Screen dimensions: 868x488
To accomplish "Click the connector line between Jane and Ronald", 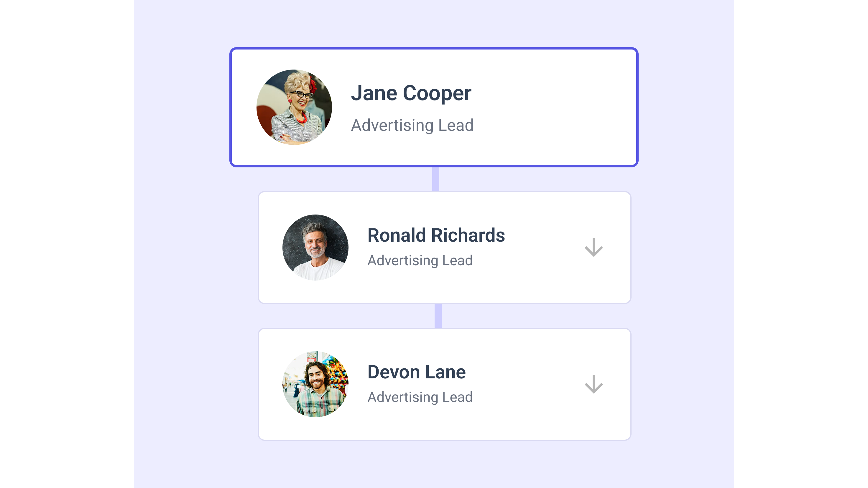I will pyautogui.click(x=436, y=179).
